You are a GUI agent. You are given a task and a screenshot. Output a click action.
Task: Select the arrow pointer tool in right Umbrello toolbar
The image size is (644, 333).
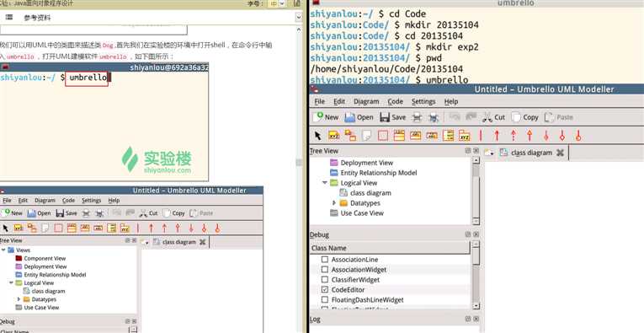pos(317,135)
